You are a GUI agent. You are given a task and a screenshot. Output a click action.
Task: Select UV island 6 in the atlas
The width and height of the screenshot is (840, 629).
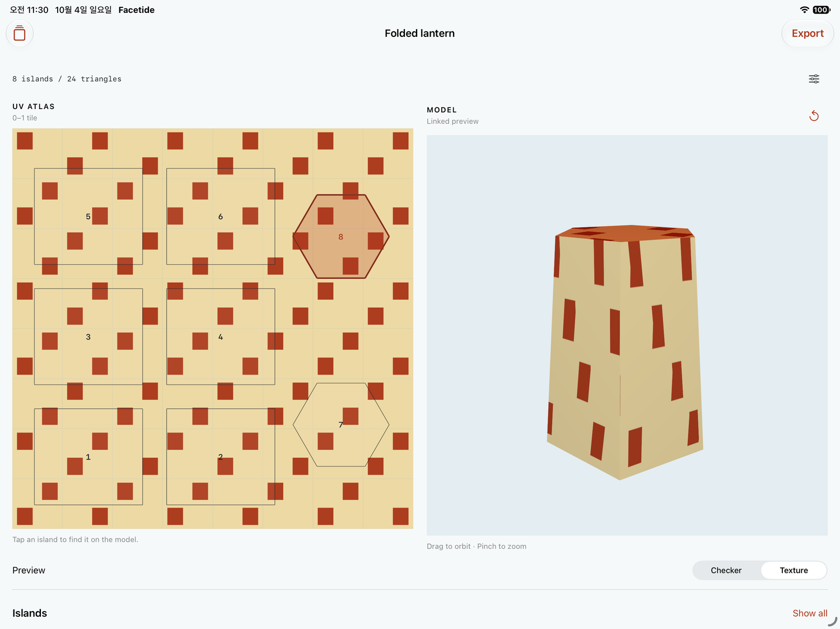(x=221, y=216)
